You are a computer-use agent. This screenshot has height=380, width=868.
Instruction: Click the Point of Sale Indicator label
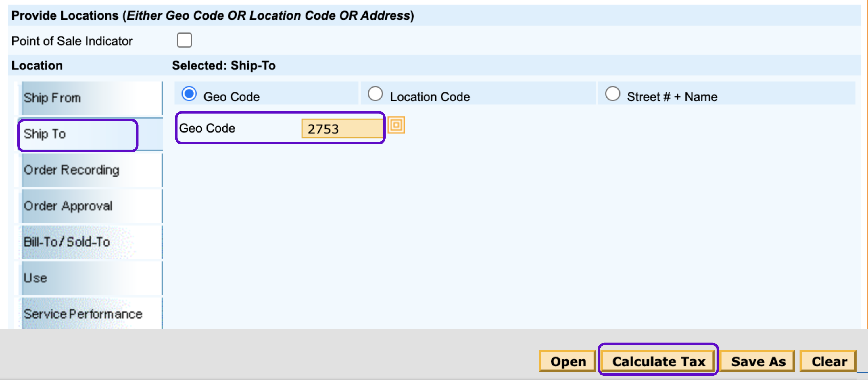click(72, 41)
